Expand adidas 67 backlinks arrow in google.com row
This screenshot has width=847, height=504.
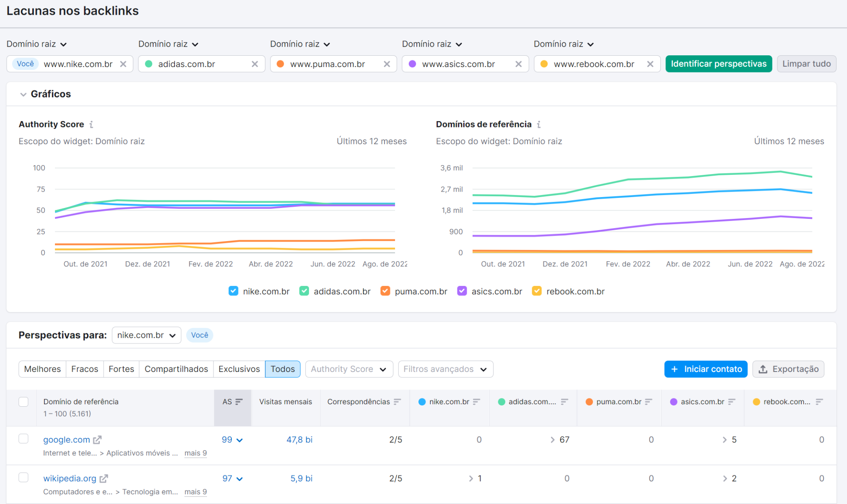553,440
